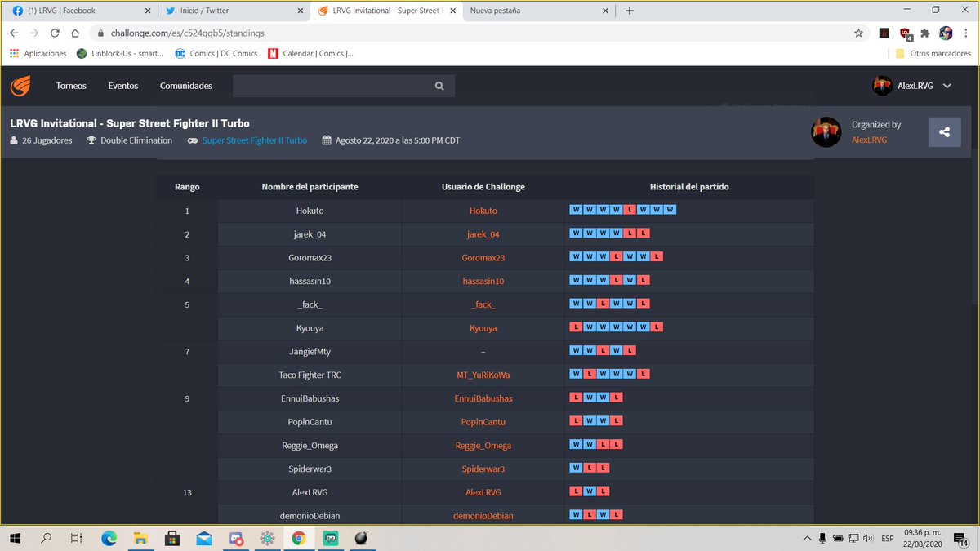Open the notification center in system tray

tap(960, 538)
